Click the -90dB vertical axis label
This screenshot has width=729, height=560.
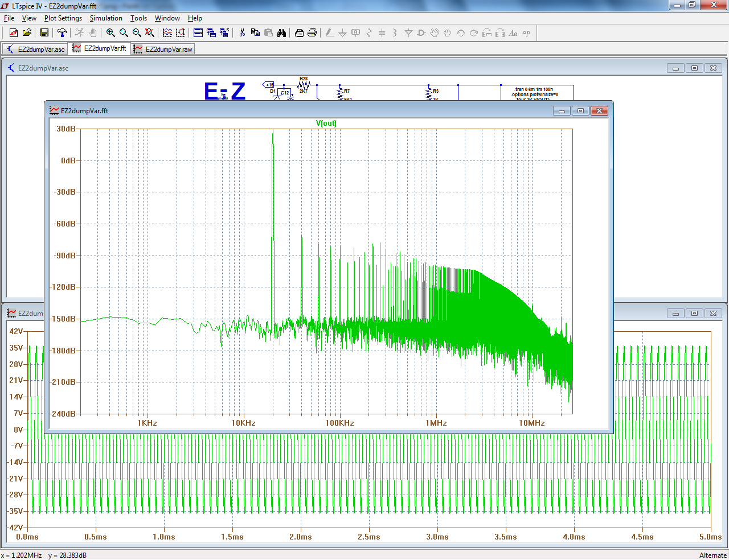[65, 256]
